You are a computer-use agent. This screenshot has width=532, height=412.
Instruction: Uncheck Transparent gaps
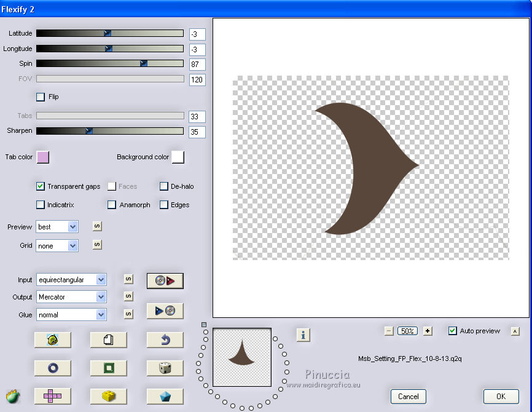pos(41,186)
